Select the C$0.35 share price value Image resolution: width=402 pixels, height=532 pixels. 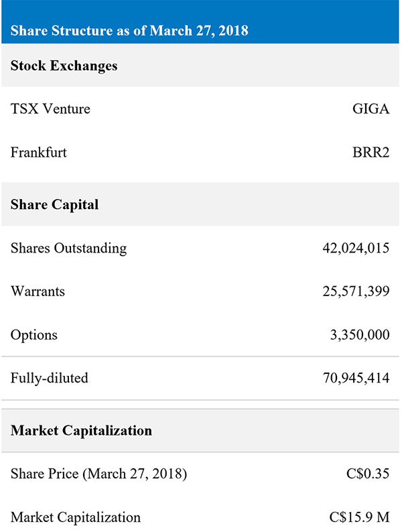coord(368,474)
